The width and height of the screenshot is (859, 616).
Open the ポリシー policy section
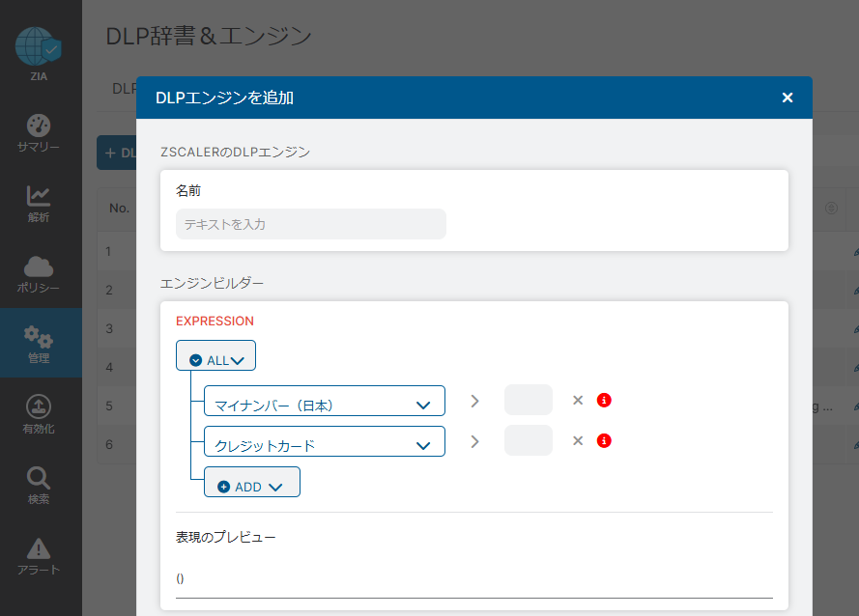coord(39,274)
